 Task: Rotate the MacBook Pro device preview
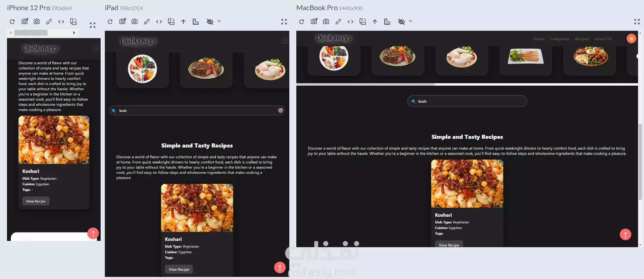click(363, 22)
